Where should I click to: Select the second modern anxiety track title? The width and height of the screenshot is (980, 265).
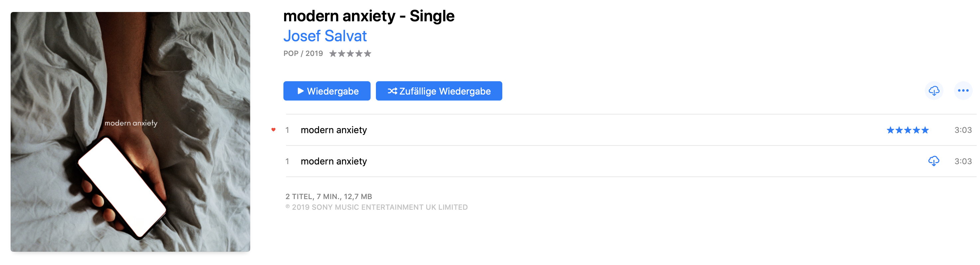pyautogui.click(x=334, y=161)
